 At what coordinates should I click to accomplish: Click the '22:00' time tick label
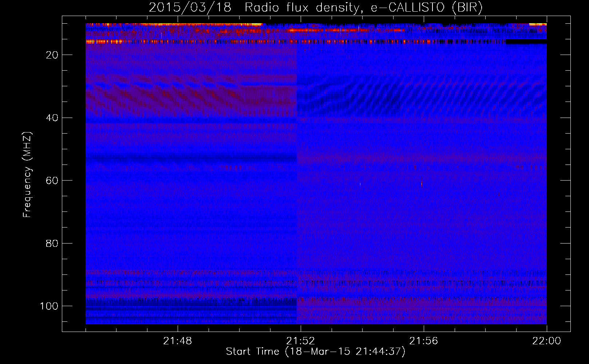click(546, 341)
